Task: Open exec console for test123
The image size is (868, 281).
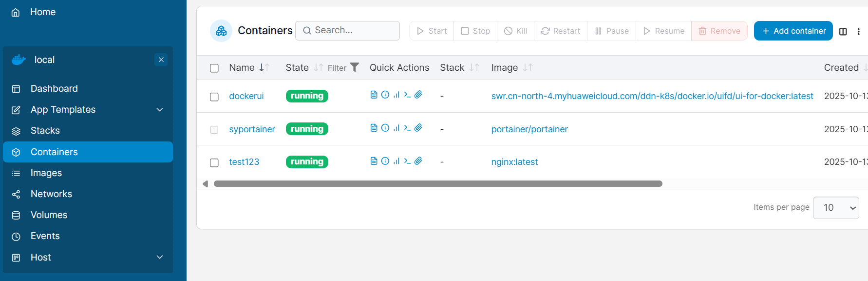Action: 407,161
